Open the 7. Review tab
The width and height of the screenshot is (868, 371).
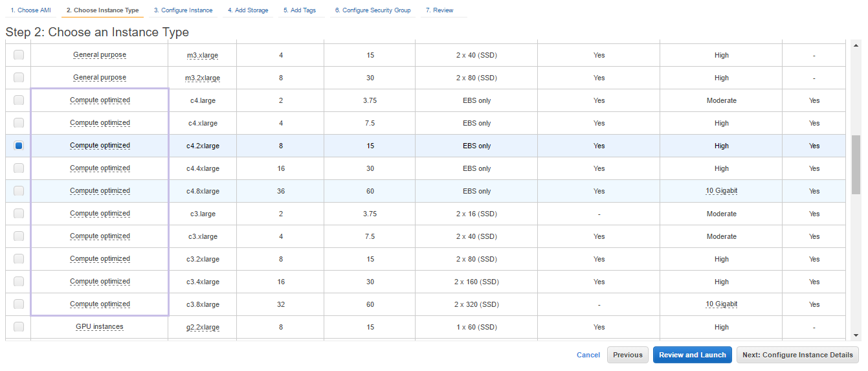440,10
